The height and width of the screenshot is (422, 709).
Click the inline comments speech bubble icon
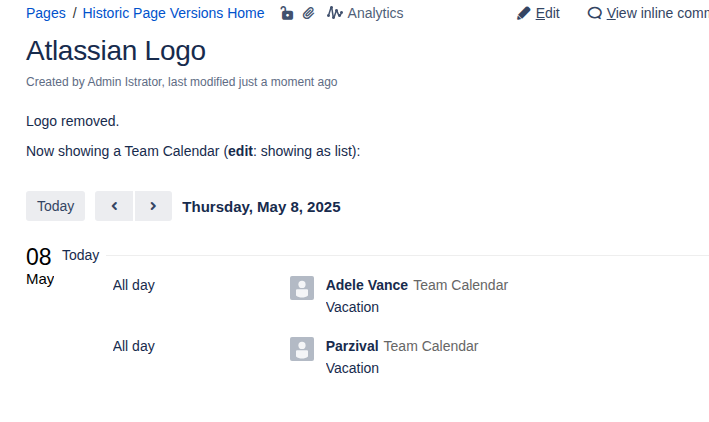595,13
